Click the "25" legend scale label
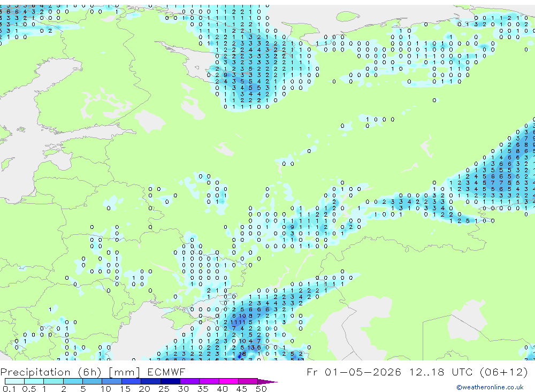This screenshot has height=392, width=535. tap(164, 389)
